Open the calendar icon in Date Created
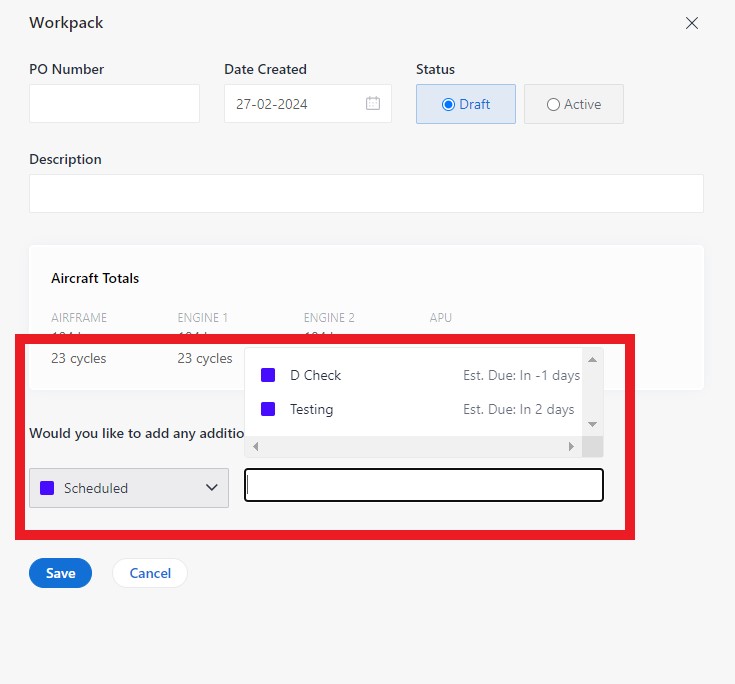Screen dimensions: 735x684 [x=372, y=104]
